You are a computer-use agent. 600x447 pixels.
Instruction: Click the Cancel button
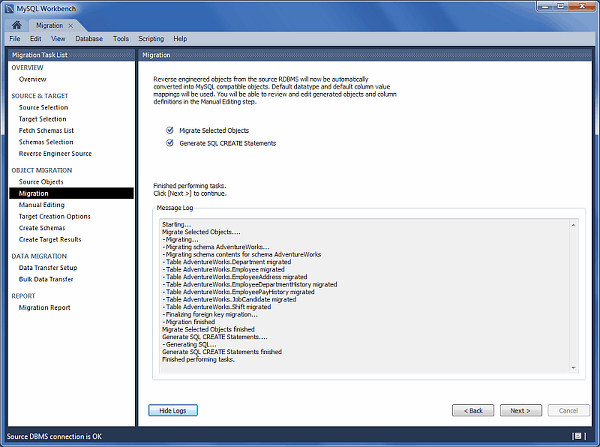point(569,410)
